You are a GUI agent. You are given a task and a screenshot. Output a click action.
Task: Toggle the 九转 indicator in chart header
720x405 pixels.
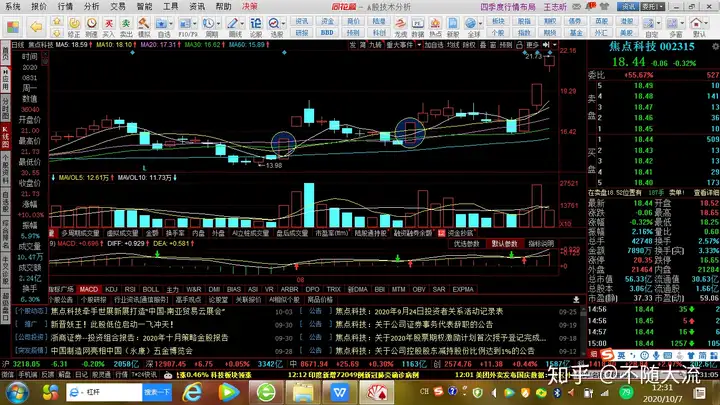[376, 45]
